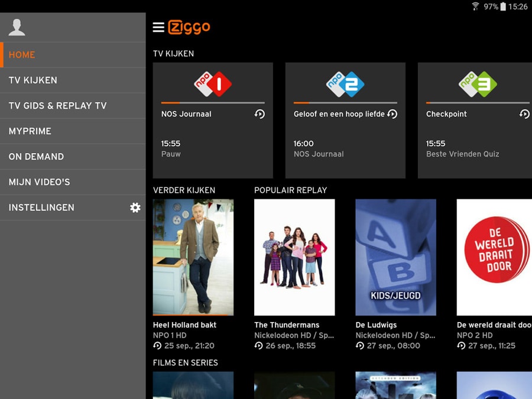Restart Checkpoint using replay icon
532x399 pixels.
pos(524,114)
